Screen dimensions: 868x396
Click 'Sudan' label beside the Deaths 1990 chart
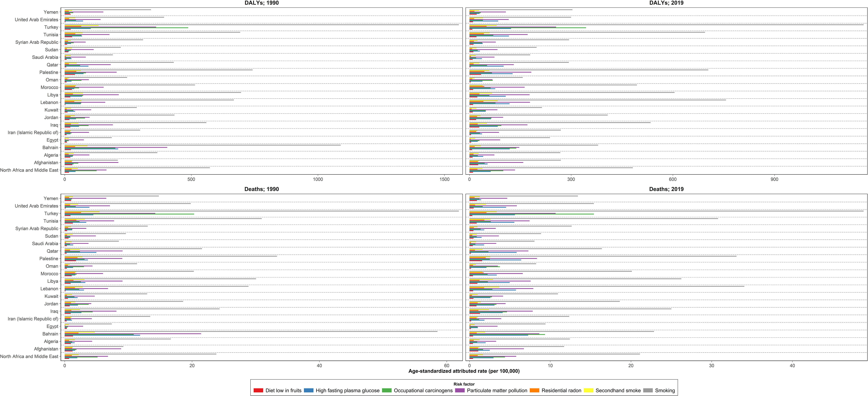52,236
